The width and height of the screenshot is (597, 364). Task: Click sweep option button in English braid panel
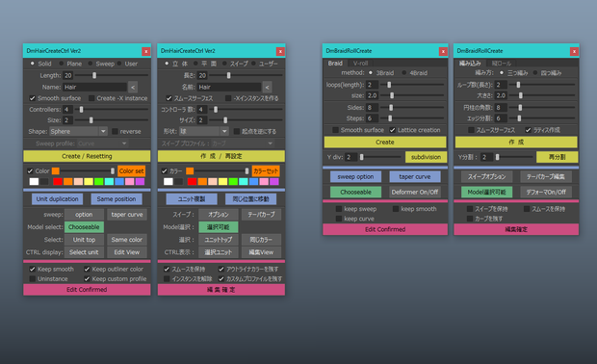[x=355, y=176]
